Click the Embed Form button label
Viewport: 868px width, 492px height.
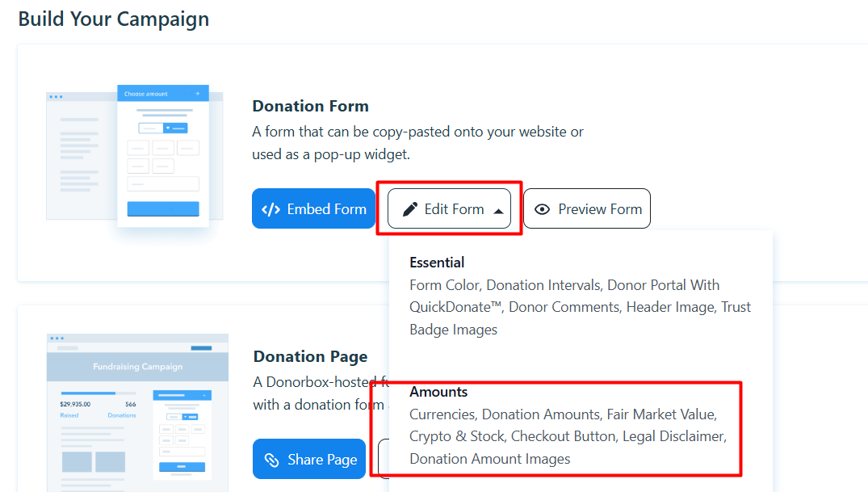(x=326, y=209)
